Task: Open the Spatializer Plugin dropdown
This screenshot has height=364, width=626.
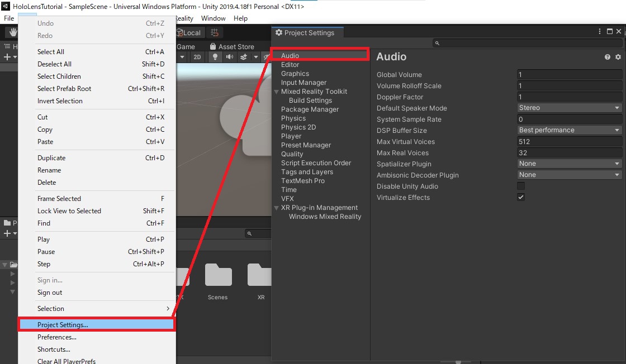Action: [x=570, y=164]
